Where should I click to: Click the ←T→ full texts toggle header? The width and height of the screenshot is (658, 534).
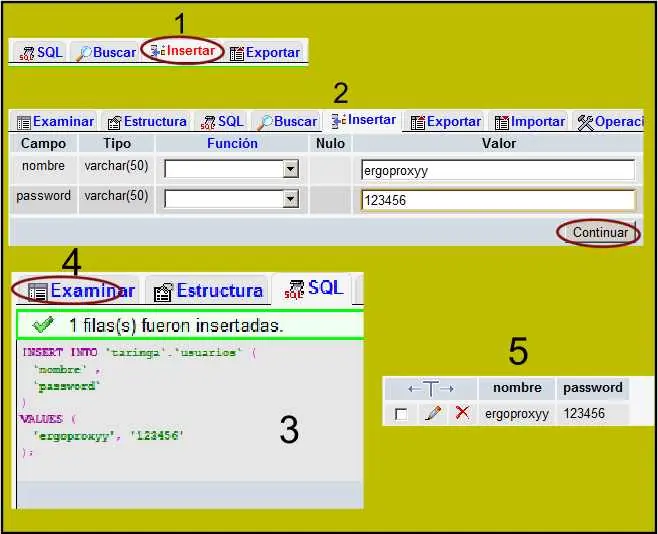[x=431, y=388]
